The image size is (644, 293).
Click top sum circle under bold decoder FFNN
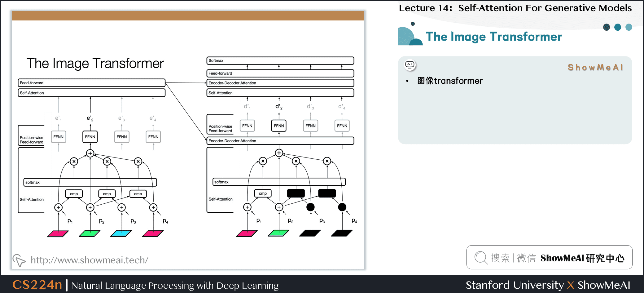[x=279, y=153]
